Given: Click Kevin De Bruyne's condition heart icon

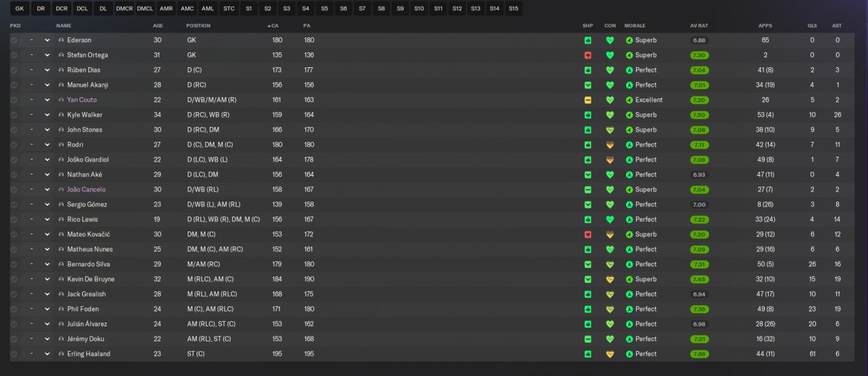Looking at the screenshot, I should point(610,279).
